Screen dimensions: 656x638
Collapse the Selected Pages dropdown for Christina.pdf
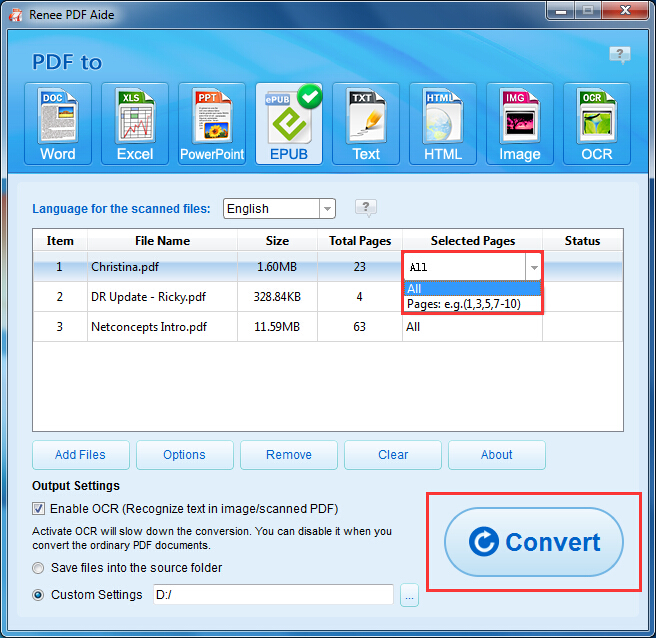[534, 268]
